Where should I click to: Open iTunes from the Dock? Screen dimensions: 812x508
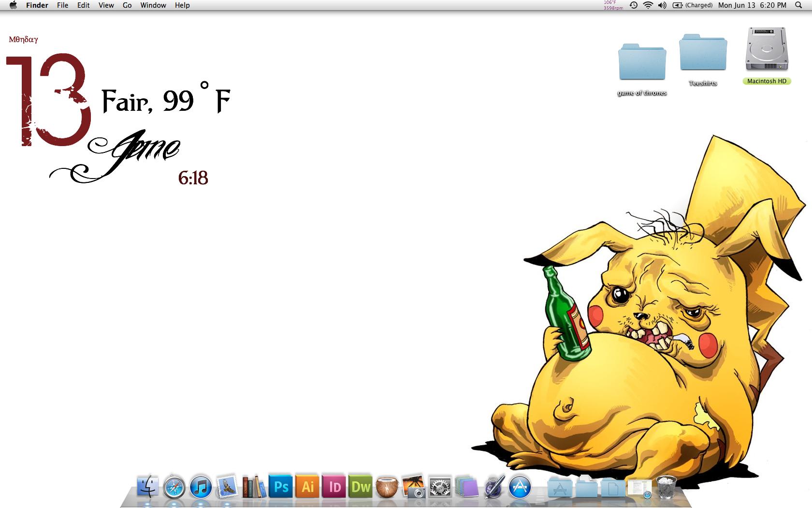201,487
